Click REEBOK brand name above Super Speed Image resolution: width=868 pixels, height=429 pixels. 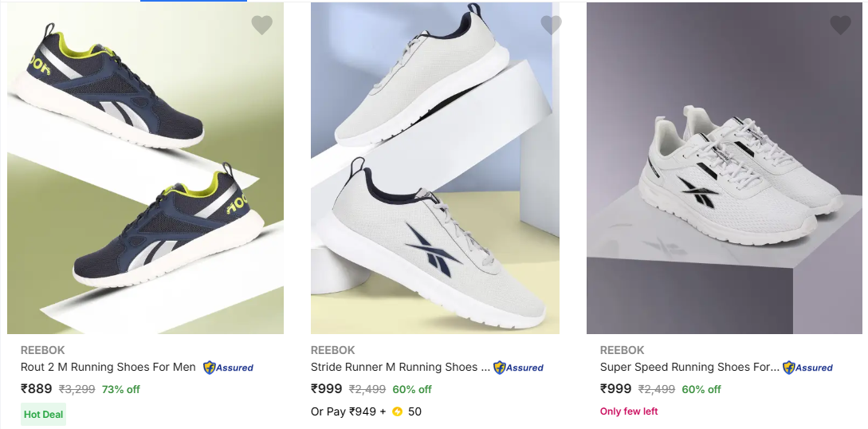coord(622,350)
